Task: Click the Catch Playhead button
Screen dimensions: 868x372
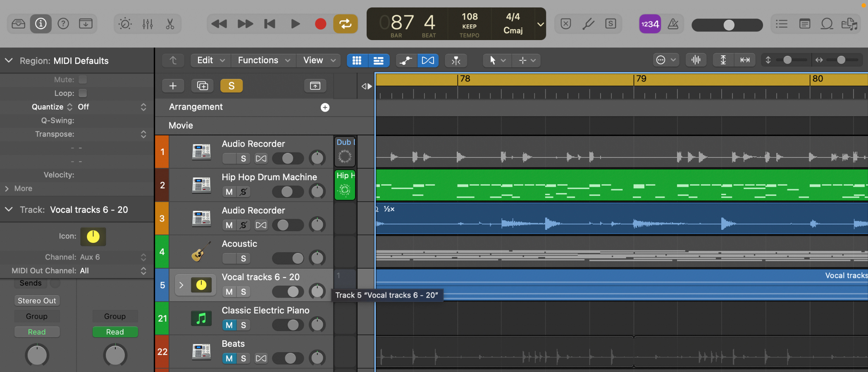Action: [456, 61]
